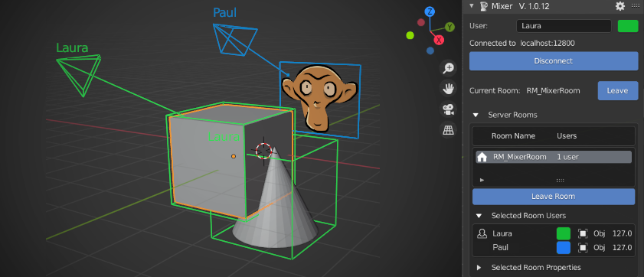Expand Selected Room Properties section
Screen dimensions: 644x277
click(479, 268)
